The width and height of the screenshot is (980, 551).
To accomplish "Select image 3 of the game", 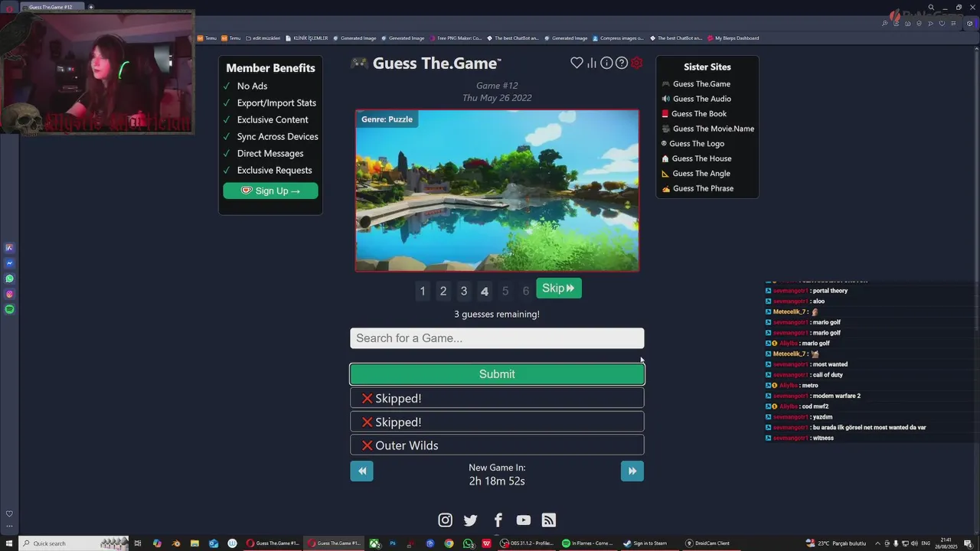I will tap(463, 291).
